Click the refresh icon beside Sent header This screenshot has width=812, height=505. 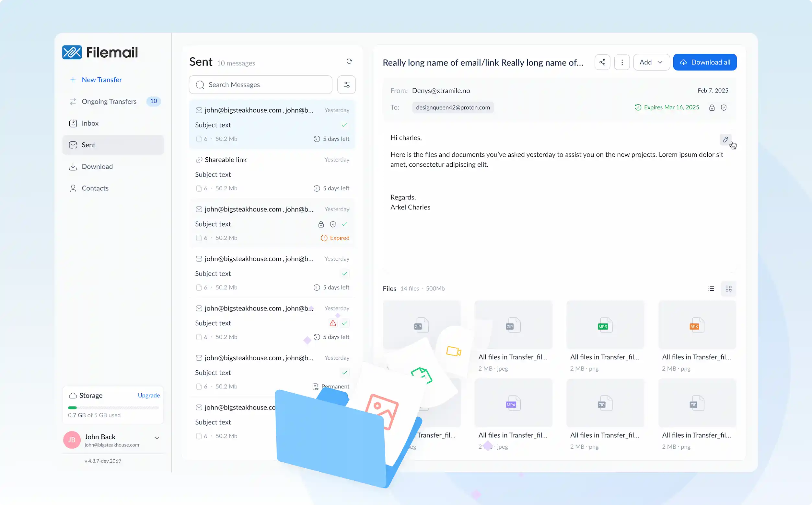coord(349,61)
